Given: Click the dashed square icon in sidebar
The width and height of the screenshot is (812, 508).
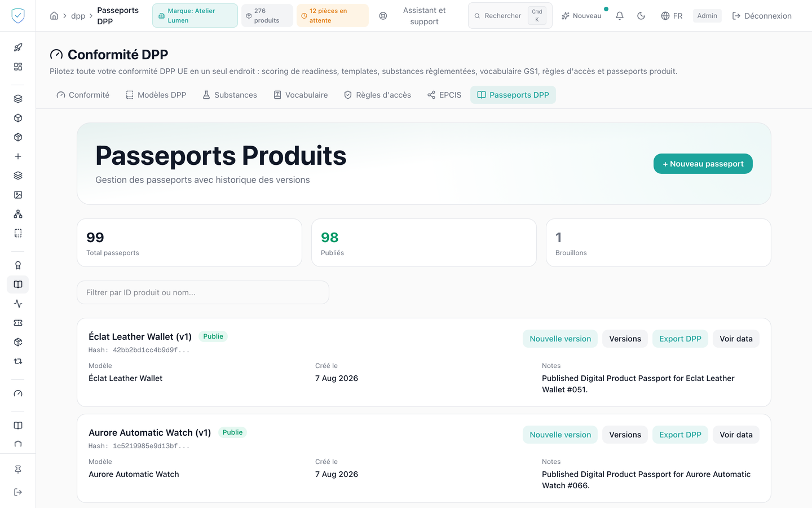Looking at the screenshot, I should (x=18, y=233).
